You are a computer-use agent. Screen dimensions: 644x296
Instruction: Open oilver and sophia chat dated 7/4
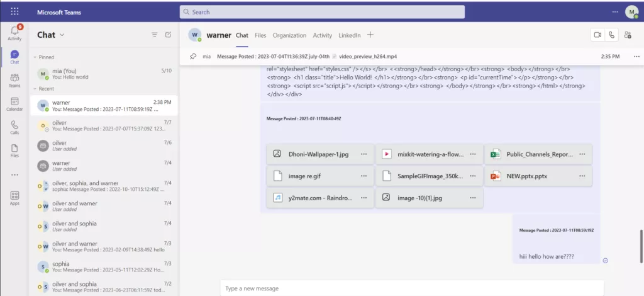(x=104, y=227)
